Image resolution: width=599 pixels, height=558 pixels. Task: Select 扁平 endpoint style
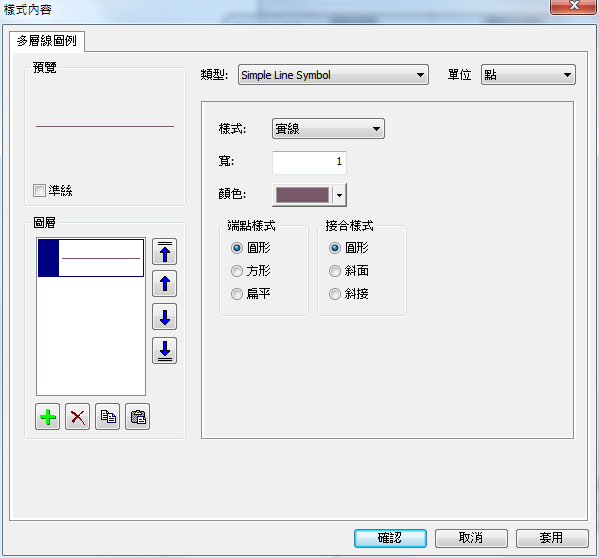[237, 294]
